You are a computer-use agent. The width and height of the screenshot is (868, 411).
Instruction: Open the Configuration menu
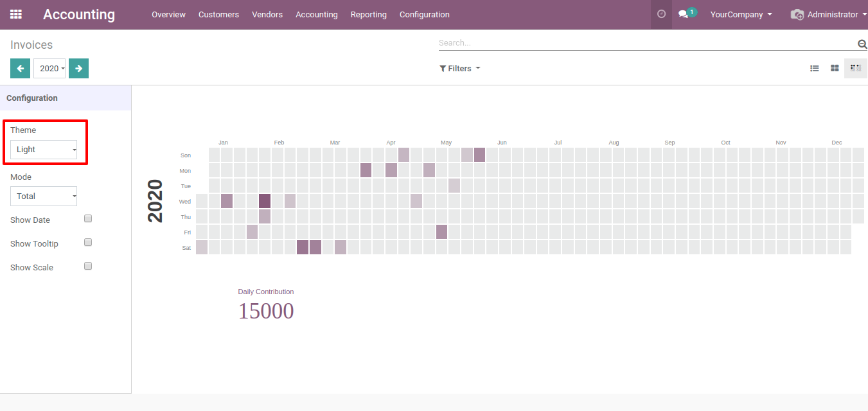(424, 14)
